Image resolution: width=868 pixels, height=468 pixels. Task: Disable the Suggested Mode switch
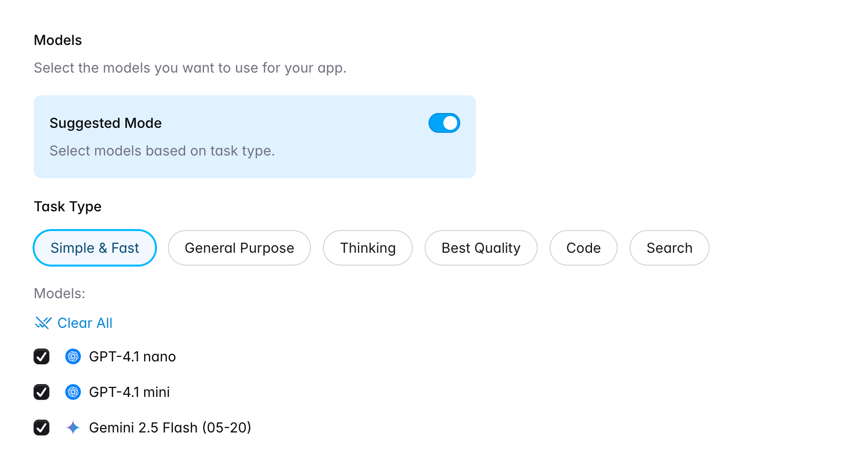tap(444, 123)
